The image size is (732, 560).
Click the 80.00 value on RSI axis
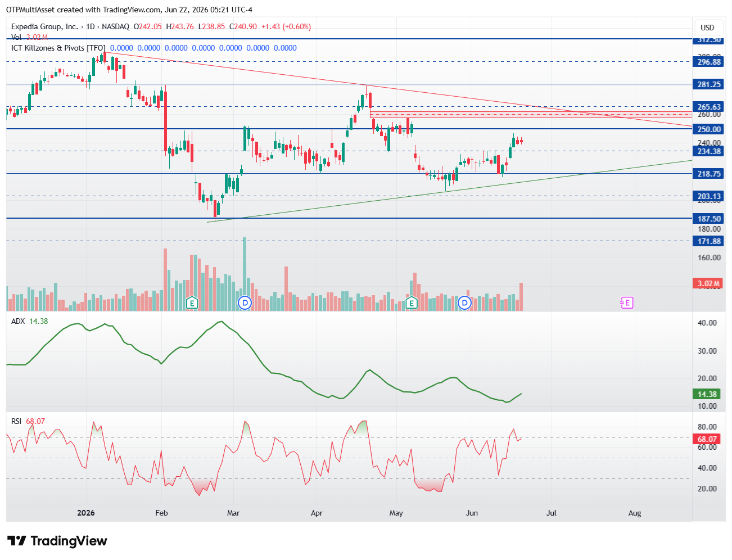click(707, 427)
